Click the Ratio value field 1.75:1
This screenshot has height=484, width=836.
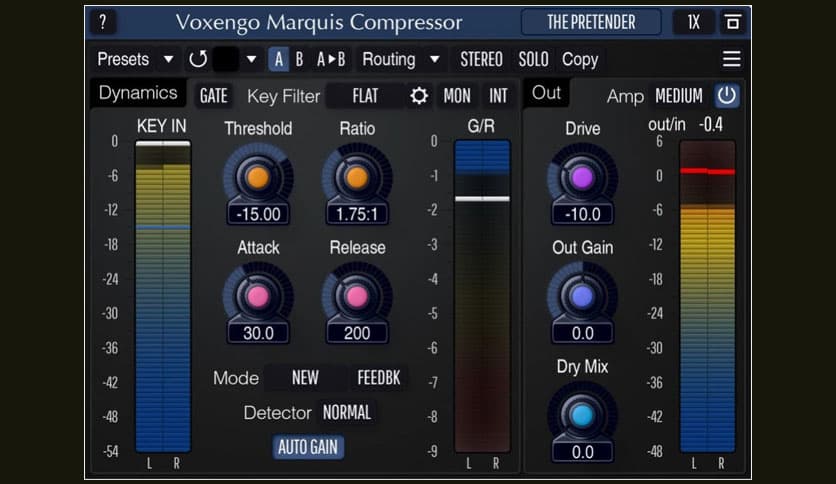coord(357,214)
